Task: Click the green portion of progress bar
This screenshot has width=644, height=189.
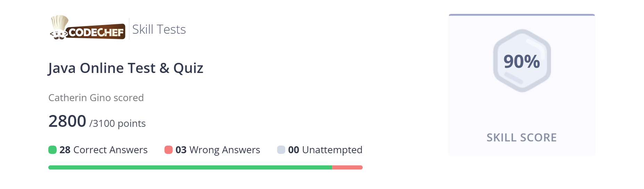Action: pos(190,167)
